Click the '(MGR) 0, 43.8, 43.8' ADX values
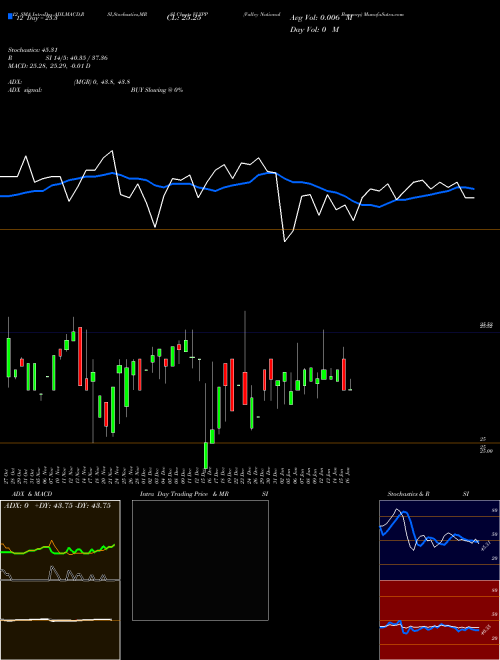 (x=102, y=82)
